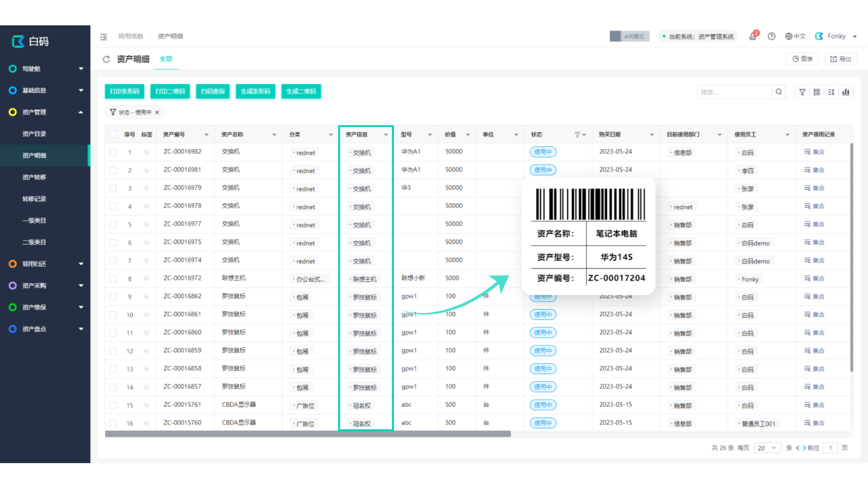This screenshot has width=868, height=488.
Task: Expand the 资产维保 sidebar menu arrow
Action: coord(81,307)
